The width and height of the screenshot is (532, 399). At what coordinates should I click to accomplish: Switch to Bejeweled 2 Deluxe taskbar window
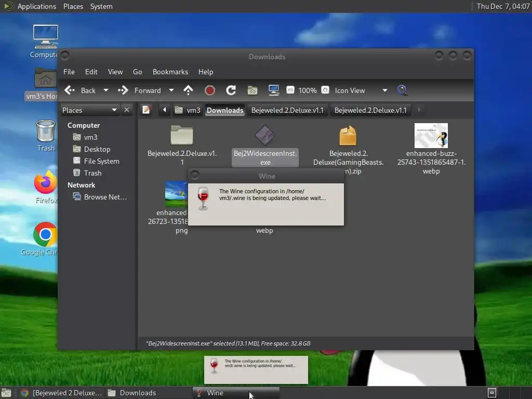[61, 393]
